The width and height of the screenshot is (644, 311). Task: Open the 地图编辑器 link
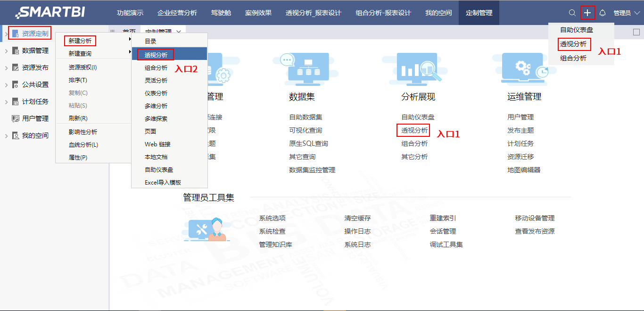(524, 170)
